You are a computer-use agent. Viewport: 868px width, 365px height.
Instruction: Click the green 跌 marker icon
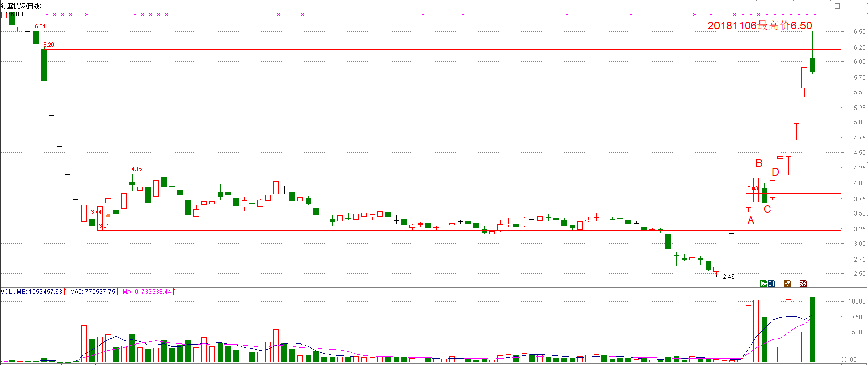763,283
